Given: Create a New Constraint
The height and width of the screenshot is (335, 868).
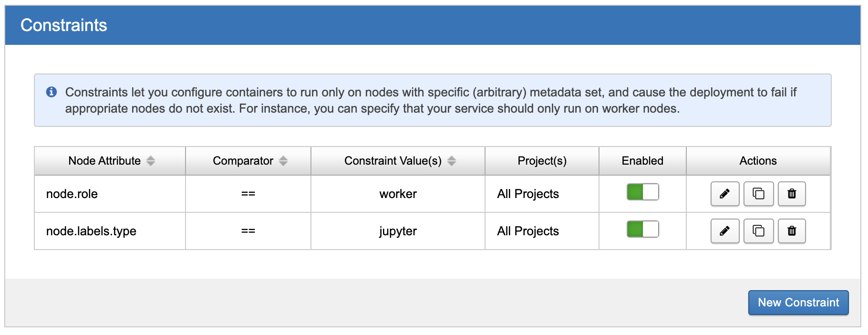Looking at the screenshot, I should pos(798,303).
